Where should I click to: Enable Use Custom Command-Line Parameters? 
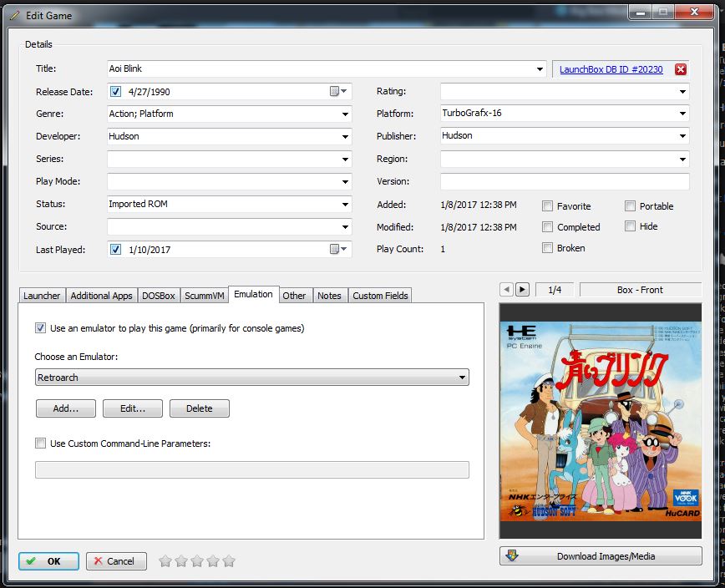[41, 444]
